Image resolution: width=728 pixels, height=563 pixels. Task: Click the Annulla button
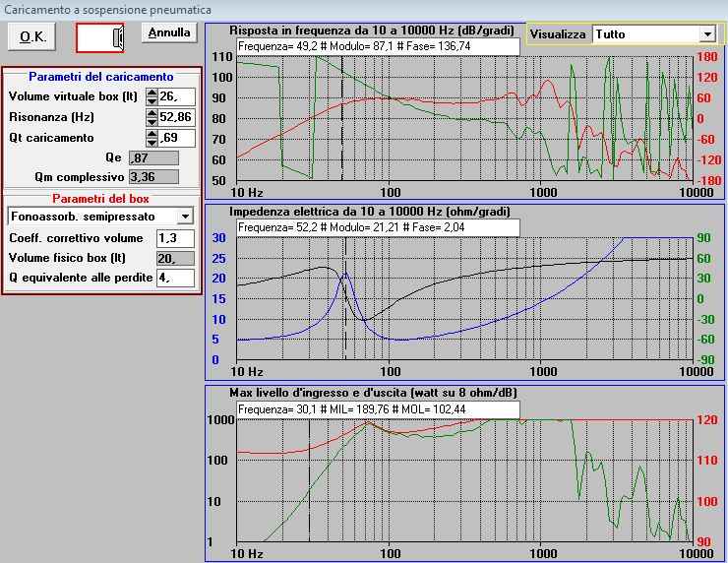tap(169, 33)
